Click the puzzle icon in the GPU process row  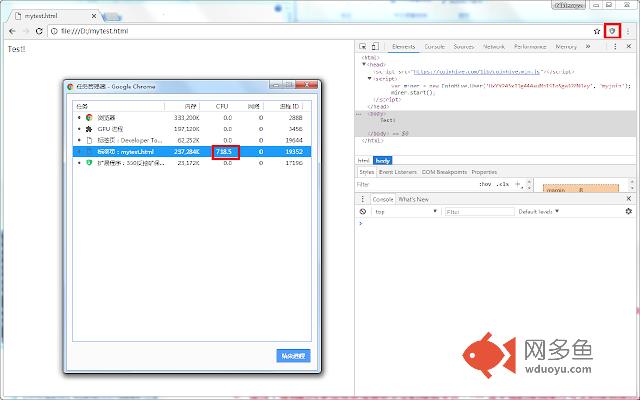[89, 129]
